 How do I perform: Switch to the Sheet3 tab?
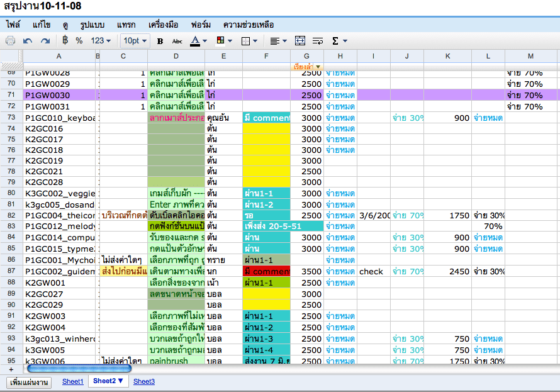(x=144, y=381)
